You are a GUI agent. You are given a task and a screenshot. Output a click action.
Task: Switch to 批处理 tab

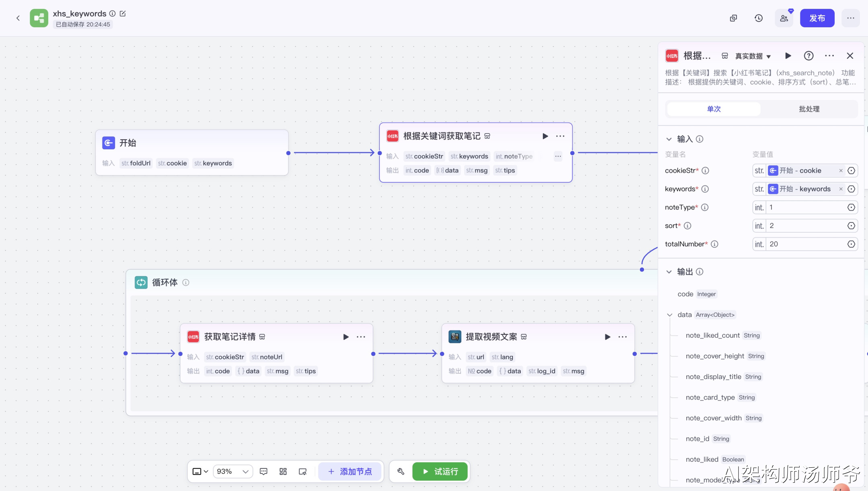click(809, 109)
